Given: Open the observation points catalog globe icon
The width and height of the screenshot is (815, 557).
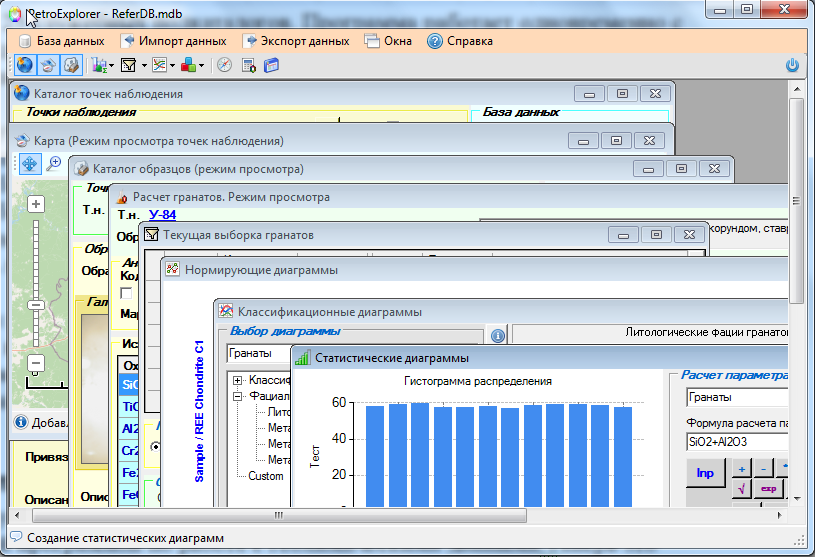Looking at the screenshot, I should coord(24,65).
